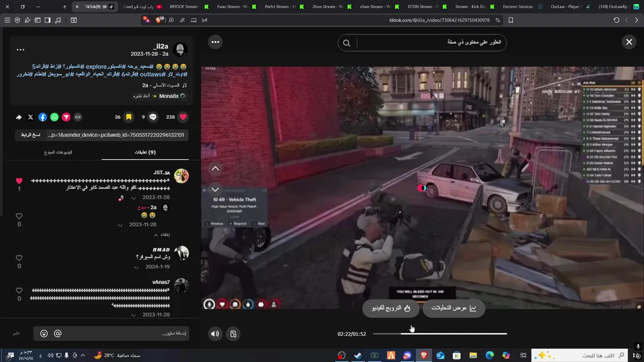Viewport: 644px width, 362px height.
Task: Open the JST..sa commenter avatar
Action: click(181, 176)
